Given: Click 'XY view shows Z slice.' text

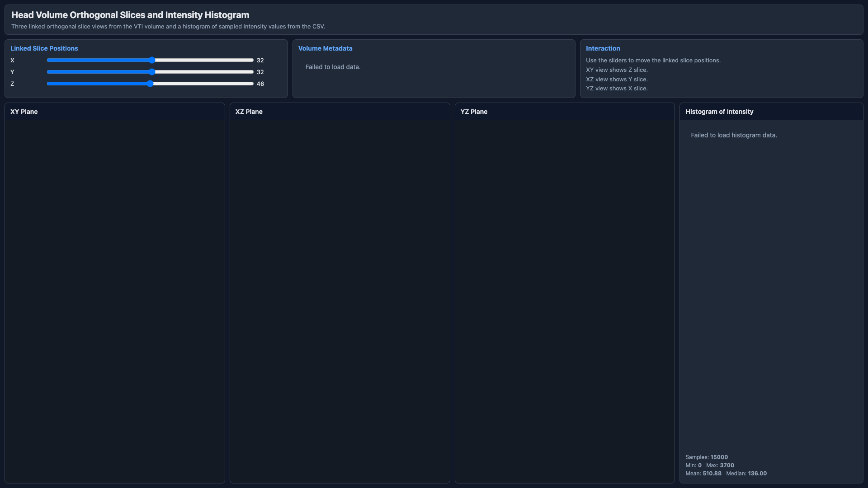Looking at the screenshot, I should (x=617, y=70).
